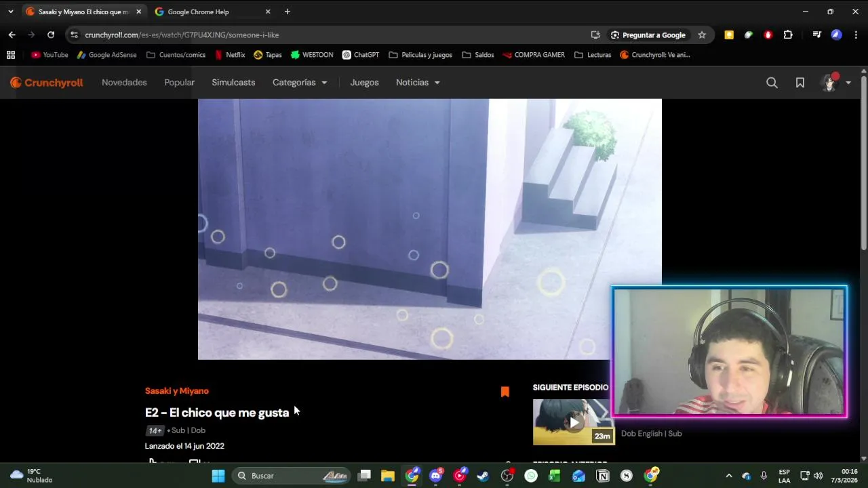The image size is (868, 488).
Task: Open the Chrome apps grid icon
Action: (x=10, y=55)
